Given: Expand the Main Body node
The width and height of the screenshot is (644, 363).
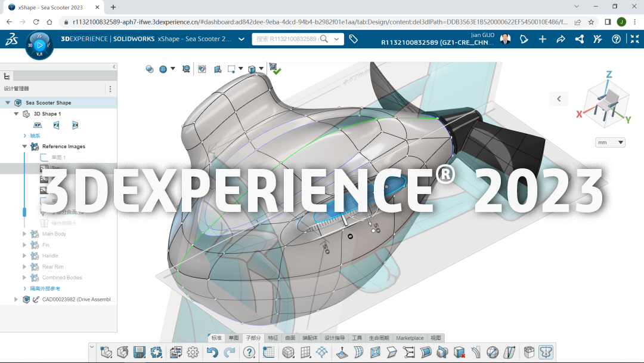Looking at the screenshot, I should (x=24, y=233).
